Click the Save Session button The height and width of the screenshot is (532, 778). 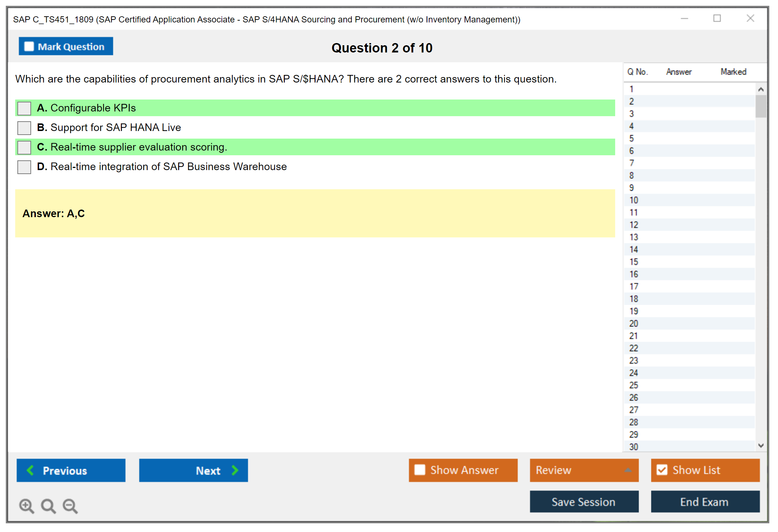584,502
